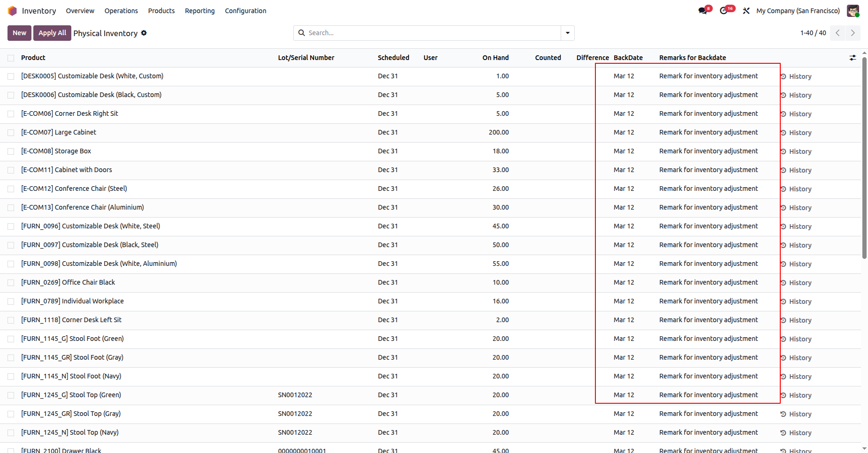The width and height of the screenshot is (868, 453).
Task: Open the Configuration menu
Action: click(x=245, y=11)
